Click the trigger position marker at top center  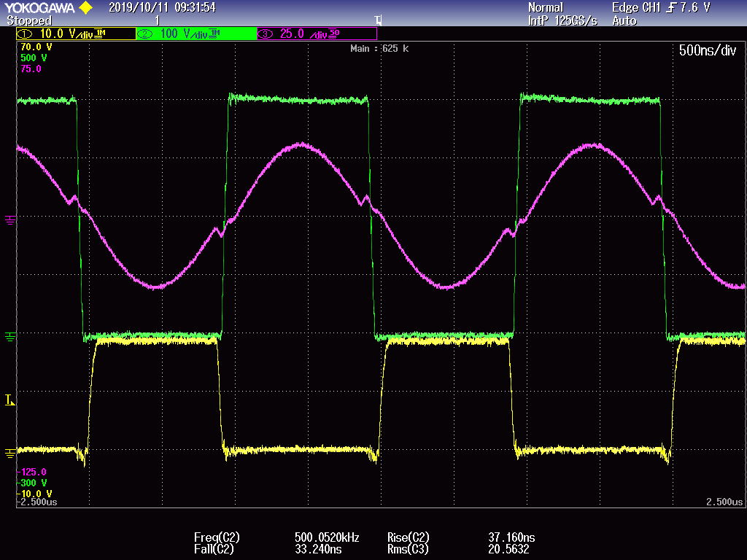377,20
